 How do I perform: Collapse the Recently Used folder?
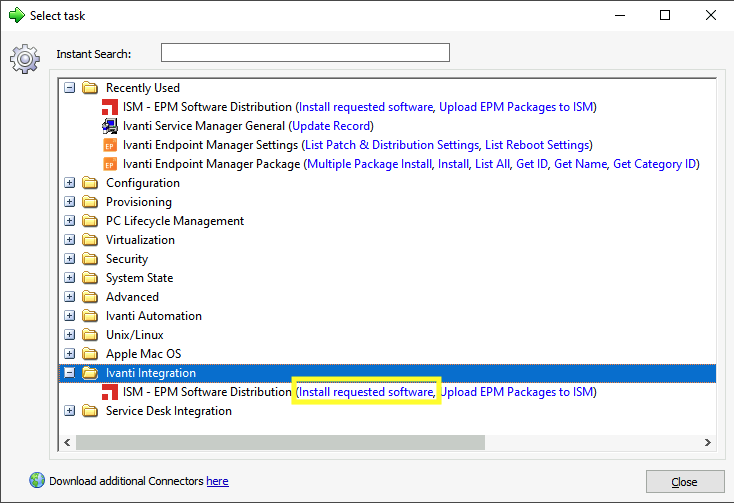[x=70, y=87]
